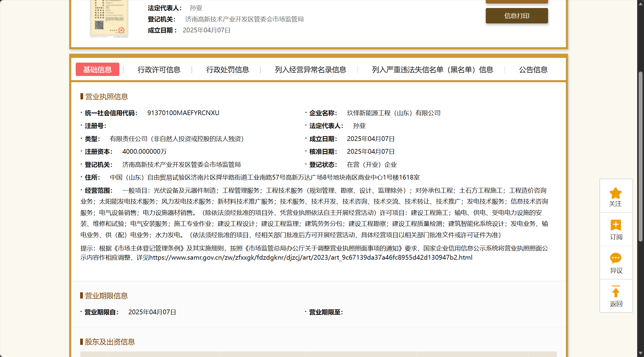Open the 异议 objection chat icon
Viewport: 644px width, 357px height.
click(615, 258)
